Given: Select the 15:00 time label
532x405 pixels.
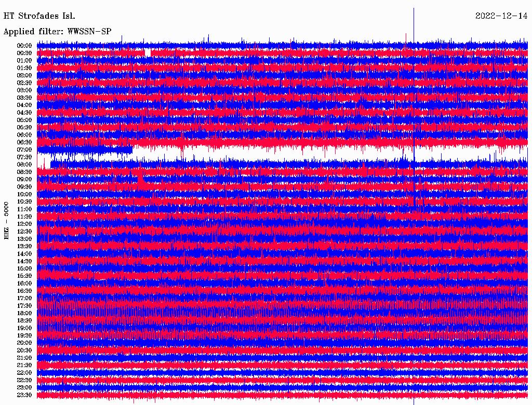Looking at the screenshot, I should click(x=24, y=268).
